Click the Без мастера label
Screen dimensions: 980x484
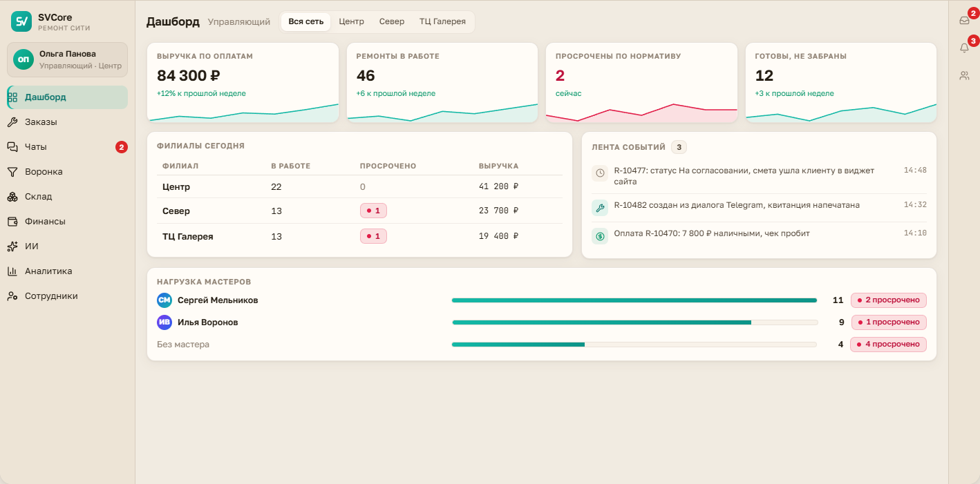tap(183, 344)
